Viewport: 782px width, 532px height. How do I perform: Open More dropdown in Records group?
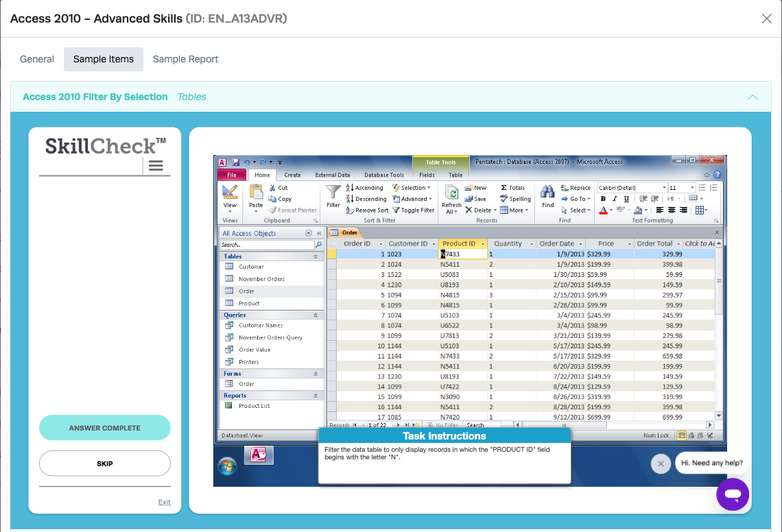514,210
